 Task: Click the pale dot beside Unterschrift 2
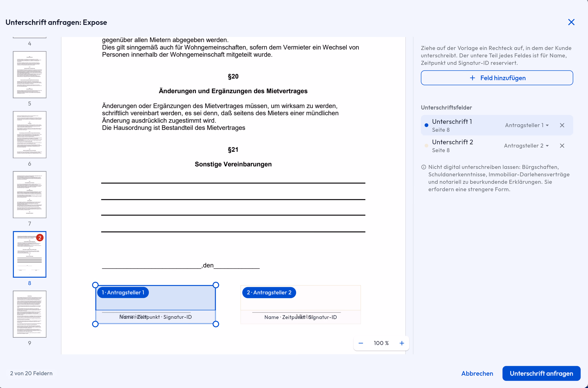coord(427,146)
